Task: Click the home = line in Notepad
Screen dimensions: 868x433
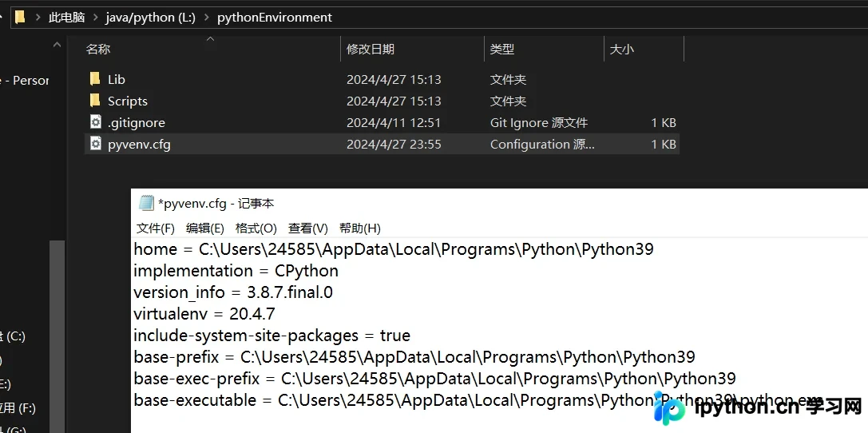Action: pos(394,249)
